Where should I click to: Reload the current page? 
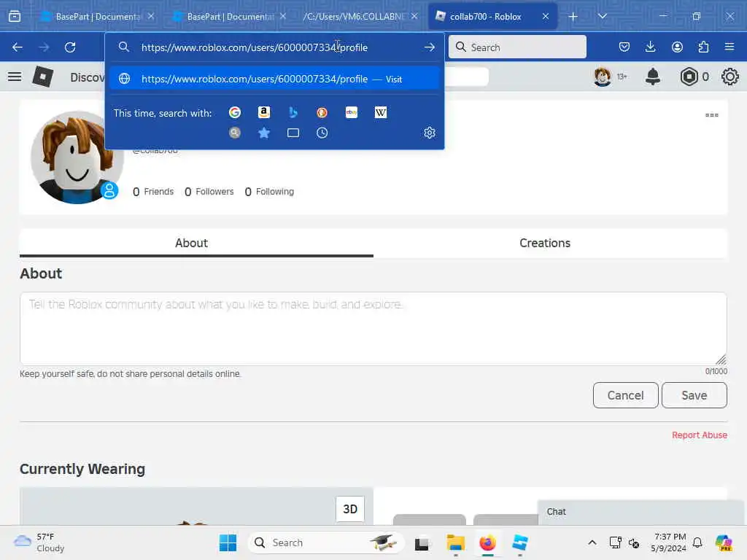coord(70,47)
